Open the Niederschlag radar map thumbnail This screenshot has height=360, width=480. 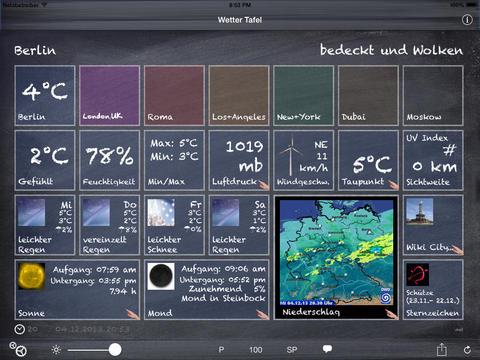(336, 258)
